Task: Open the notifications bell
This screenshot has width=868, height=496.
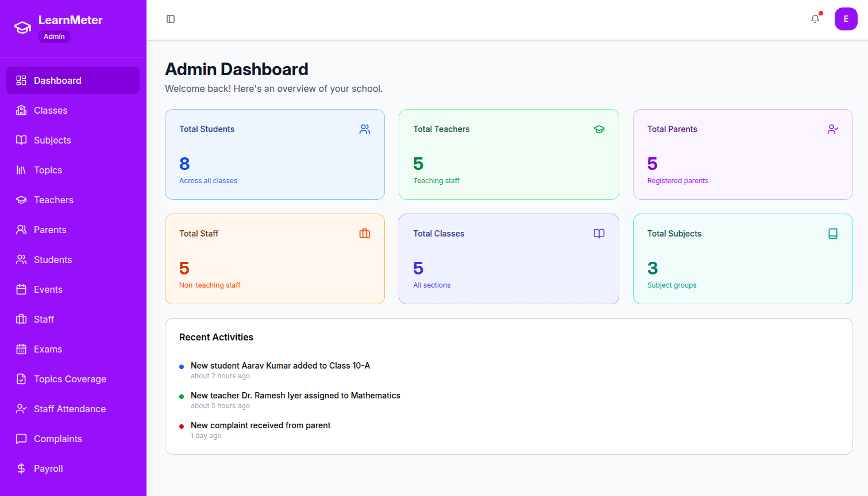Action: point(815,19)
